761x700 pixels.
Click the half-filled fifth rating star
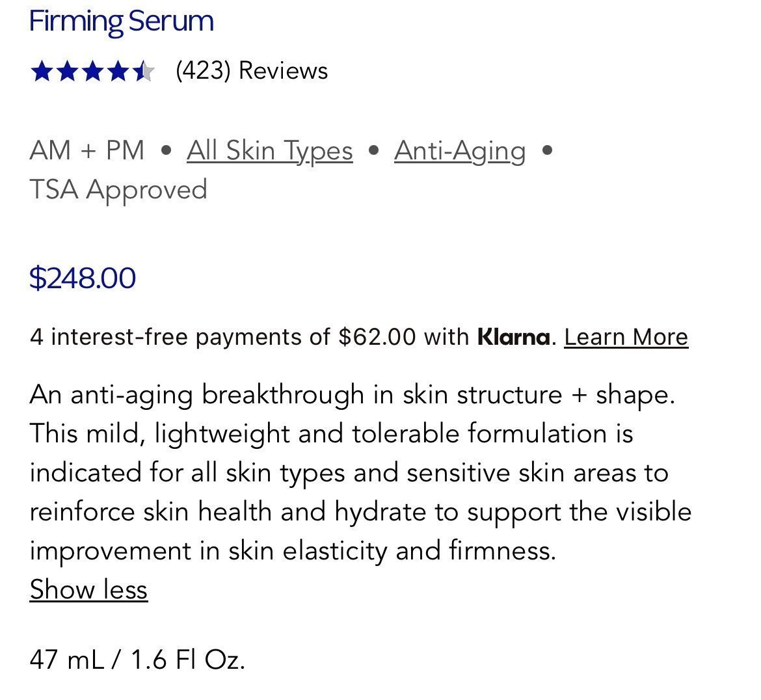coord(143,72)
